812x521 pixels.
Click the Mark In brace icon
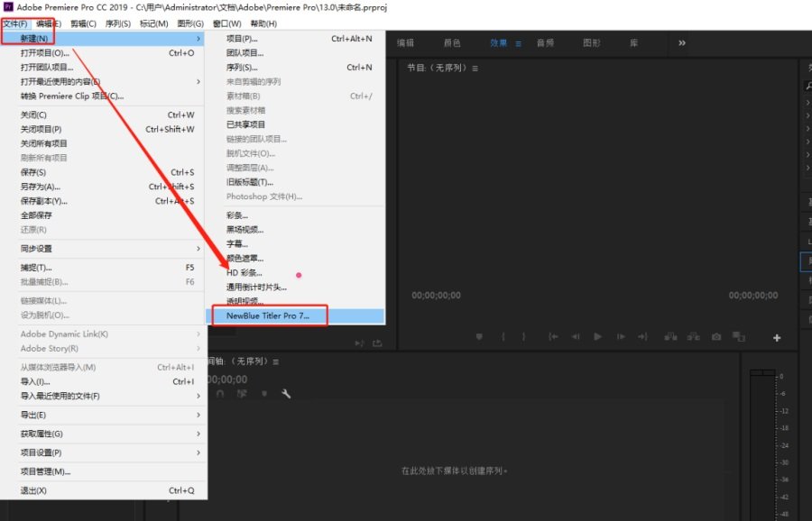point(503,337)
